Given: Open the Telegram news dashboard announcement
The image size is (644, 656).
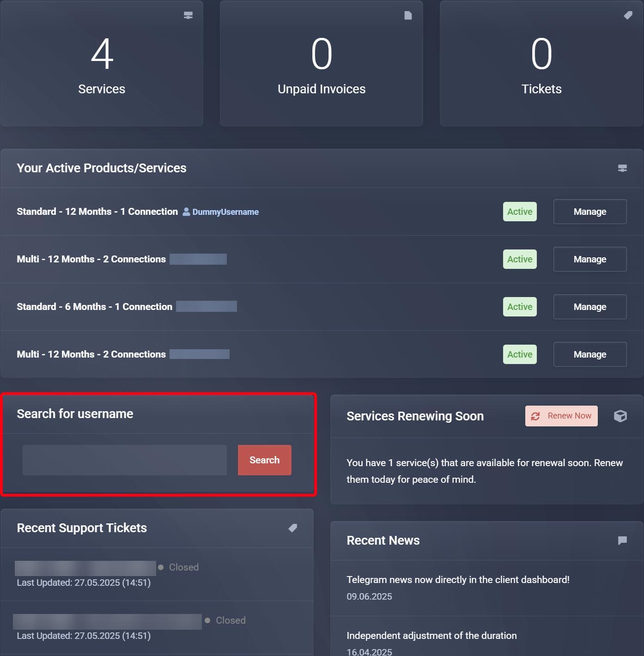Looking at the screenshot, I should [458, 580].
